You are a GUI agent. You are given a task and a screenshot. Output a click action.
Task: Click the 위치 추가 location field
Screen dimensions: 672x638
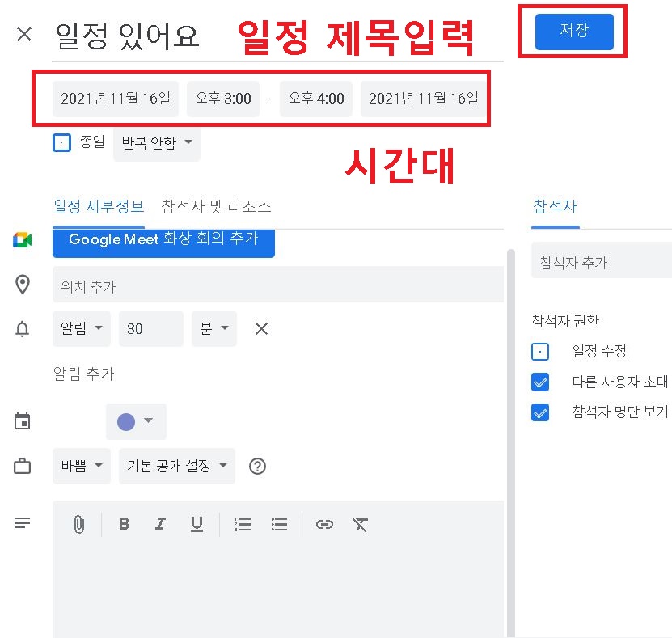[278, 285]
